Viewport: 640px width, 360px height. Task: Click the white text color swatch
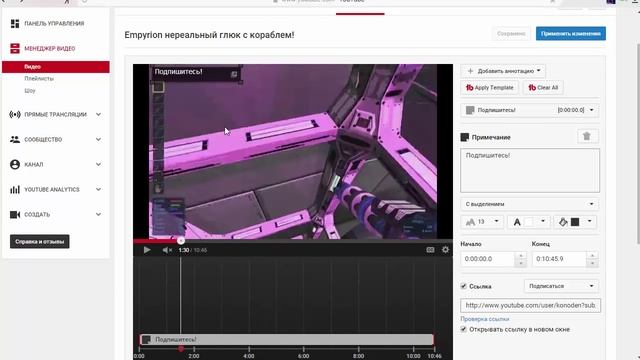pos(529,222)
